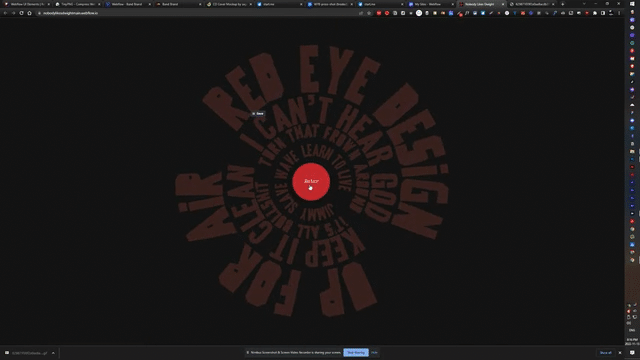
Task: Click Show all downloads
Action: pyautogui.click(x=606, y=353)
